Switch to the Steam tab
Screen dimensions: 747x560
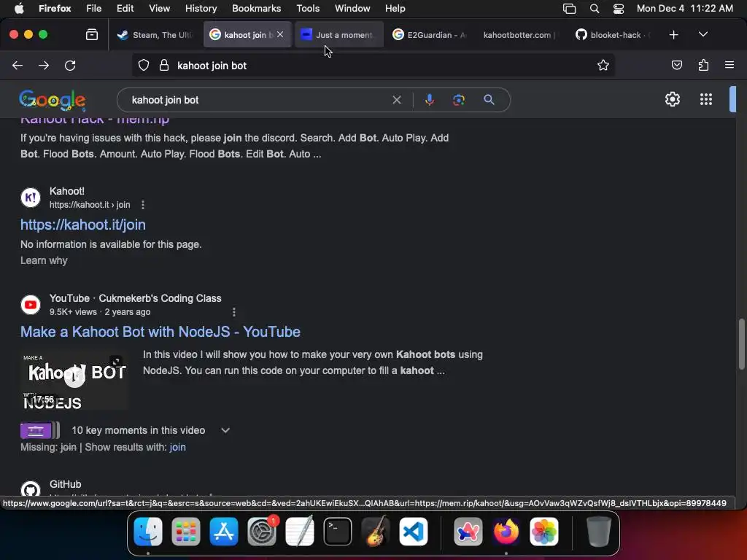coord(155,35)
